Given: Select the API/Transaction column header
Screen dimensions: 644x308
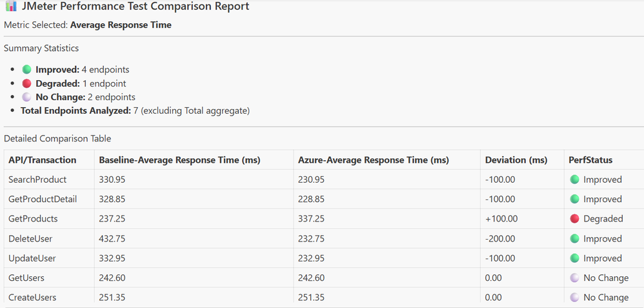Looking at the screenshot, I should pyautogui.click(x=43, y=160).
